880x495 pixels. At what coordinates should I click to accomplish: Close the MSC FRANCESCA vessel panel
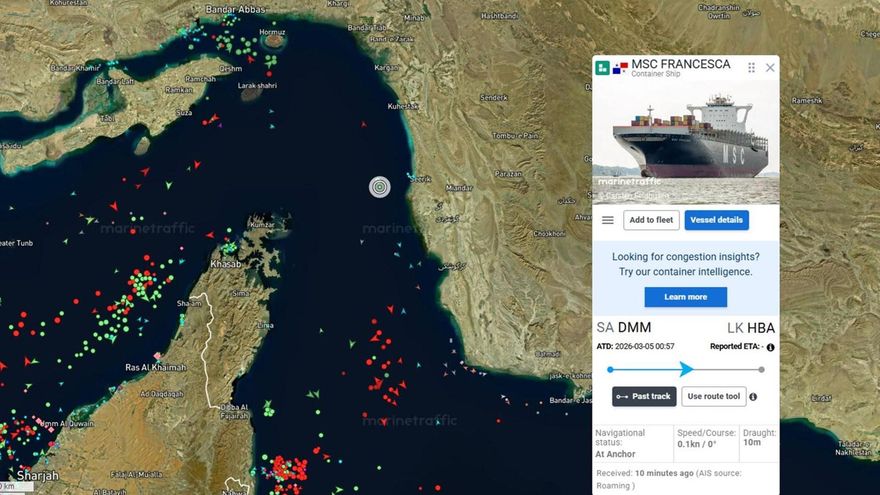[770, 68]
